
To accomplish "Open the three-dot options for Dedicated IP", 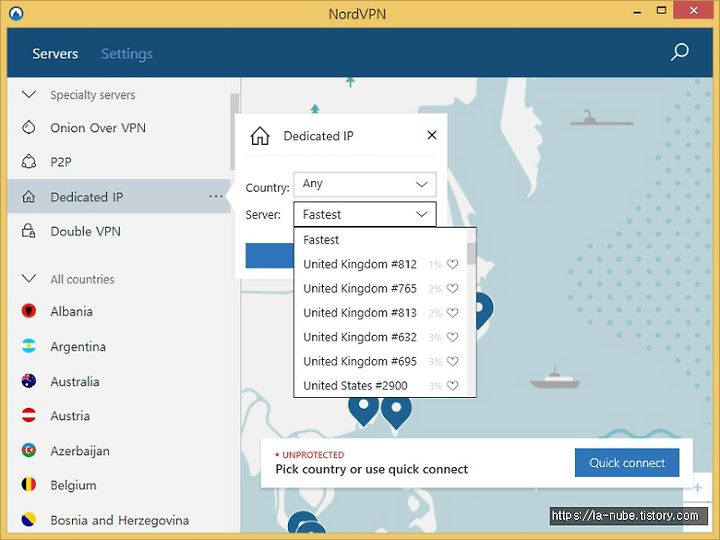I will (x=216, y=197).
